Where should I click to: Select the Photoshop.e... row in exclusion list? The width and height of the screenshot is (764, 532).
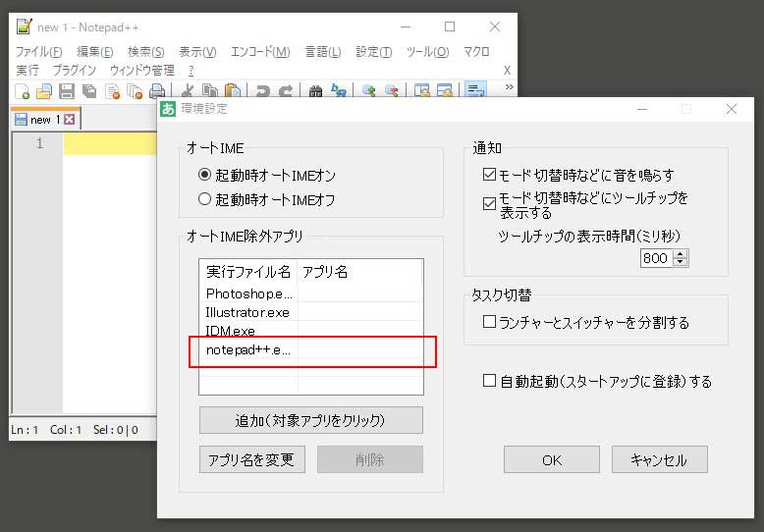coord(311,293)
